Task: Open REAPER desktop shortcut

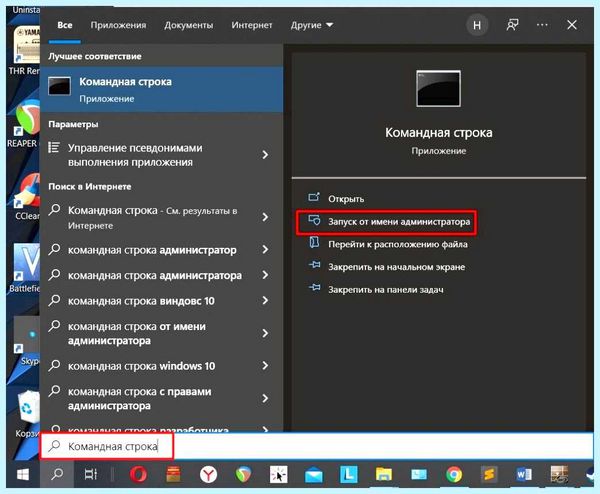Action: point(23,124)
